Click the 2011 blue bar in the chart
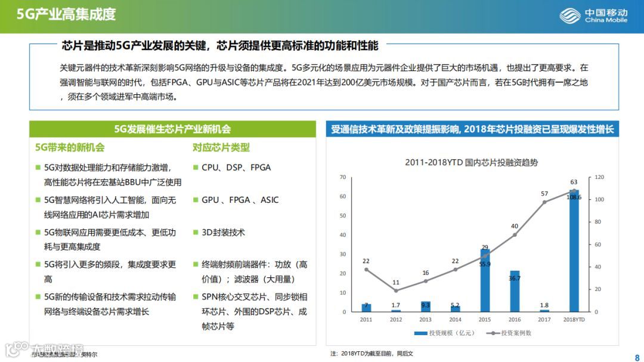Image resolution: width=644 pixels, height=362 pixels. point(366,308)
